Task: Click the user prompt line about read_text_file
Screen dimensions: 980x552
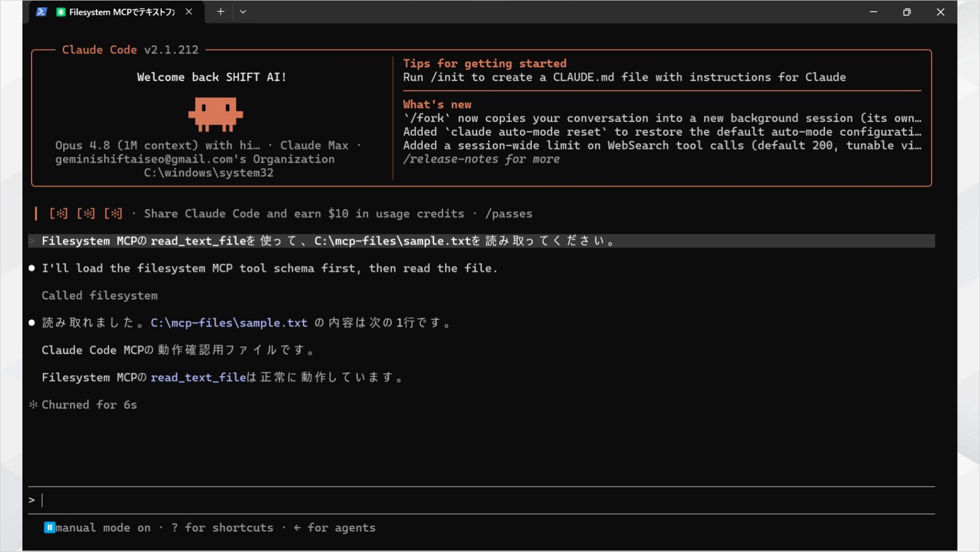Action: tap(481, 241)
